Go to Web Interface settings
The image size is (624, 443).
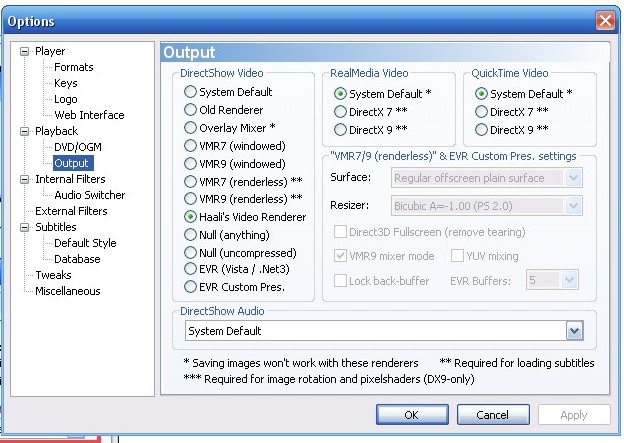point(89,115)
